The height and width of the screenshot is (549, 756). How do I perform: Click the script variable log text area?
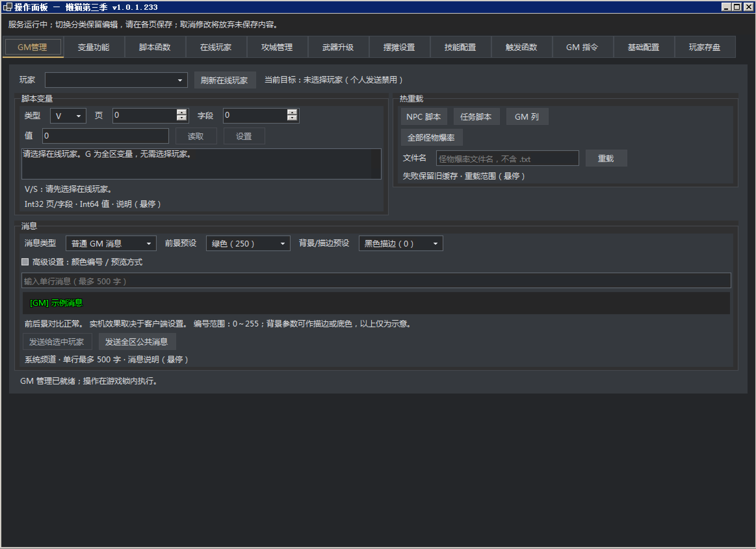click(201, 164)
